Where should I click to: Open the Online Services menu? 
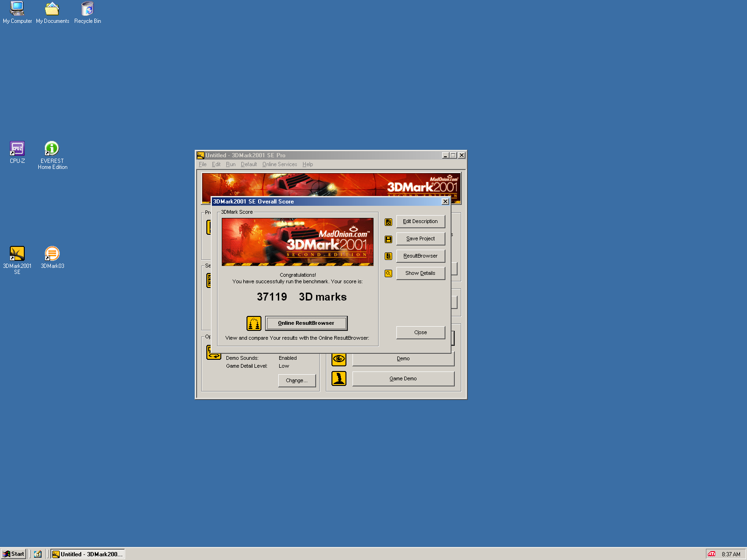tap(280, 164)
